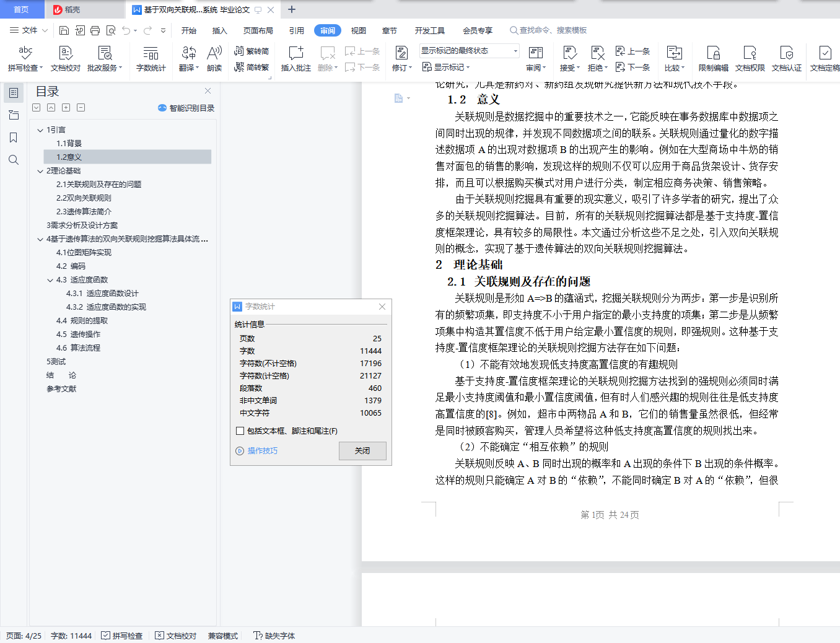Image resolution: width=840 pixels, height=643 pixels.
Task: Go to 上一条 revision beside 拒绝
Action: [x=632, y=51]
